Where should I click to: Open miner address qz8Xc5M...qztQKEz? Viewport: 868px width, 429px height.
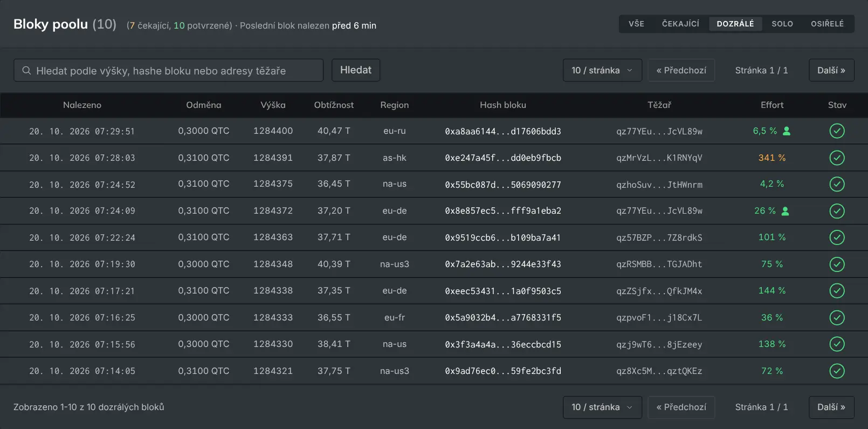coord(659,371)
